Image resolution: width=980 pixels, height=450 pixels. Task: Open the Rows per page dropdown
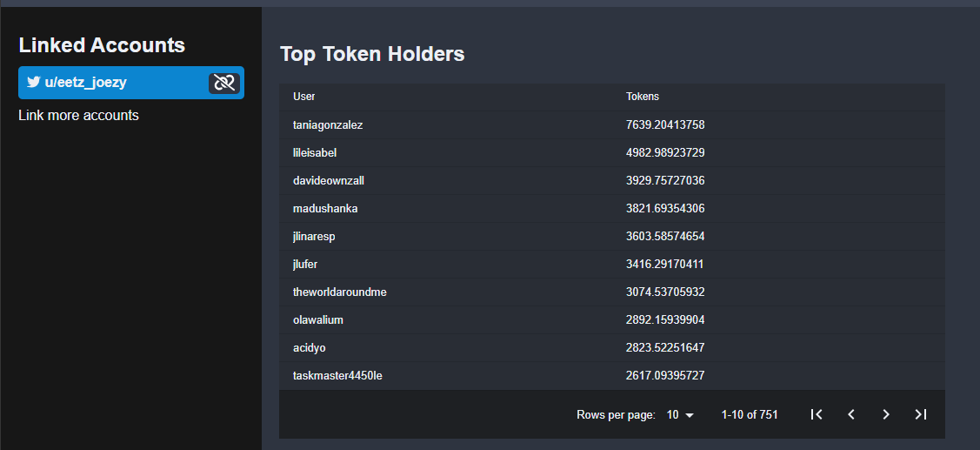[680, 414]
